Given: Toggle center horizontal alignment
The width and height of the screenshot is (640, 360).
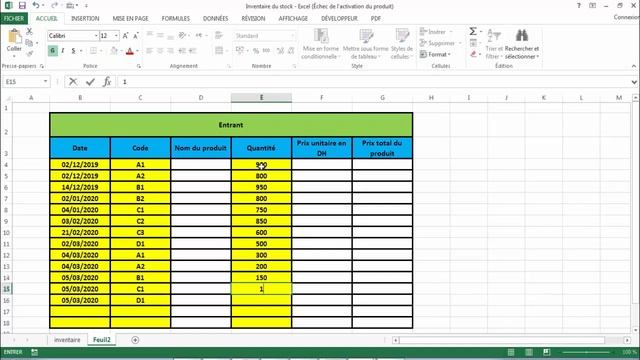Looking at the screenshot, I should coord(160,51).
